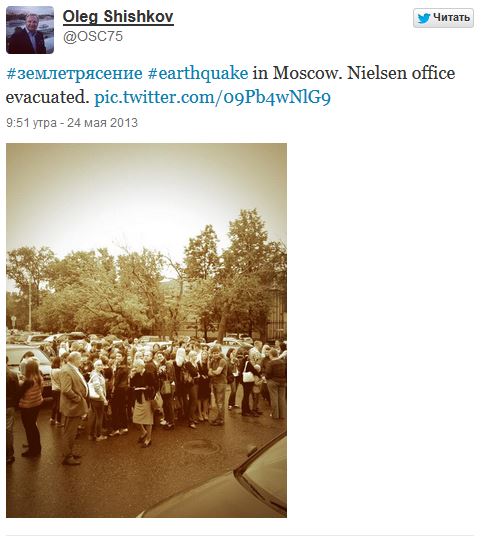Follow the account with the Читать button
Image resolution: width=485 pixels, height=536 pixels.
point(443,18)
